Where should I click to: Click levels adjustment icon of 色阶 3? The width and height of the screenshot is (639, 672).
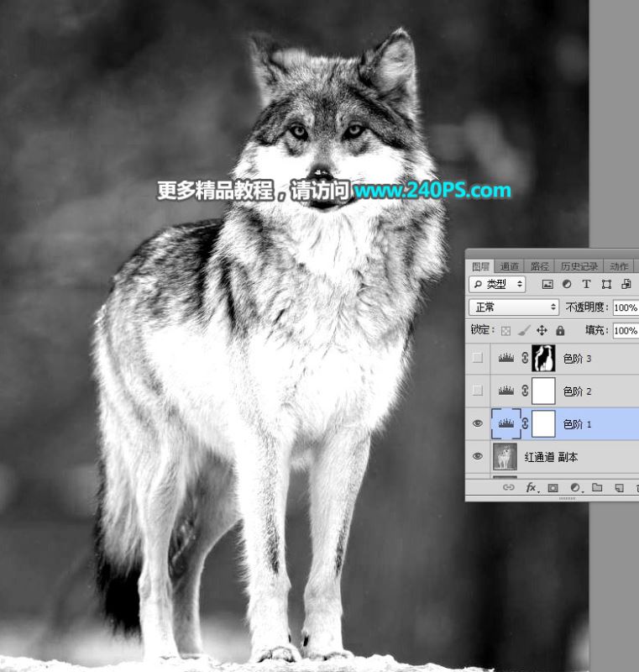tap(506, 358)
